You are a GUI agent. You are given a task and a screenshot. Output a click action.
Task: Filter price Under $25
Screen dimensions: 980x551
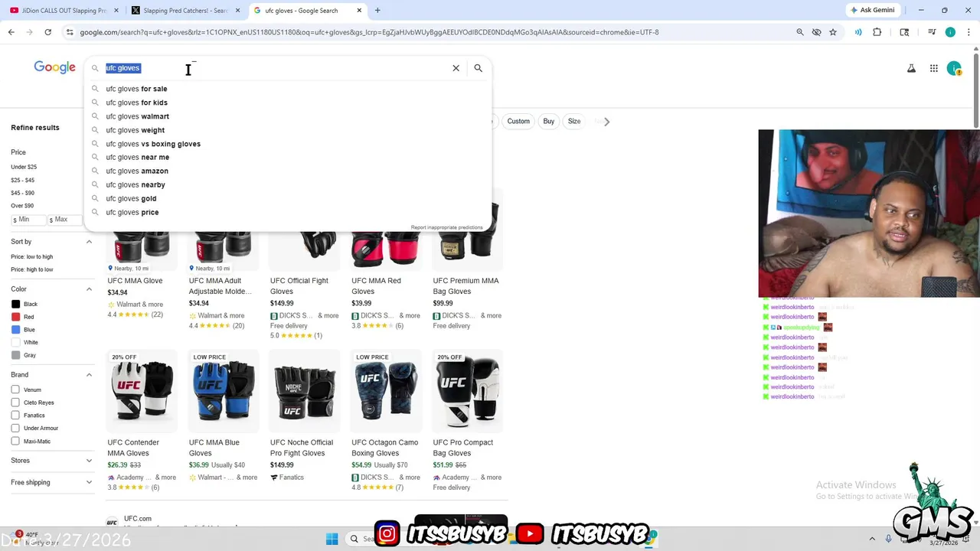(24, 167)
